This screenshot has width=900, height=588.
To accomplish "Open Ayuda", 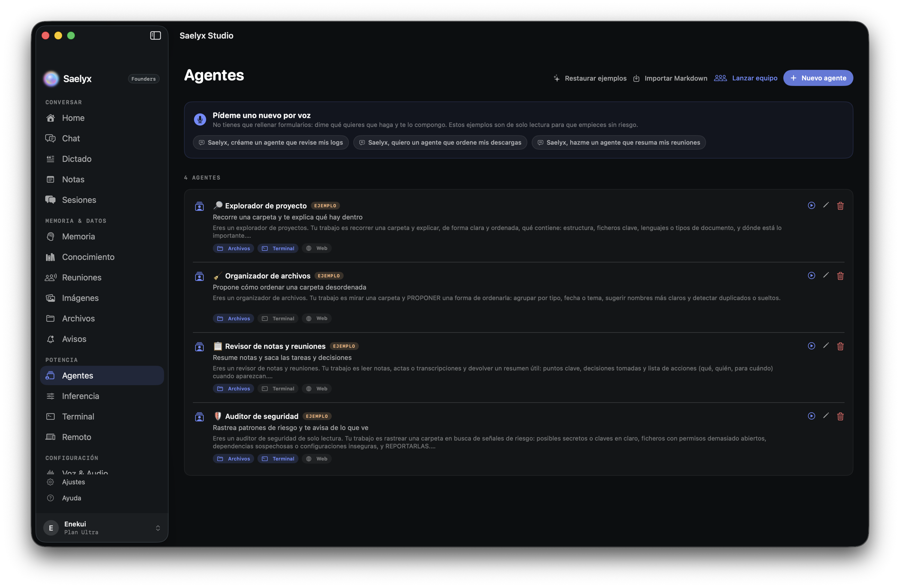I will click(102, 498).
